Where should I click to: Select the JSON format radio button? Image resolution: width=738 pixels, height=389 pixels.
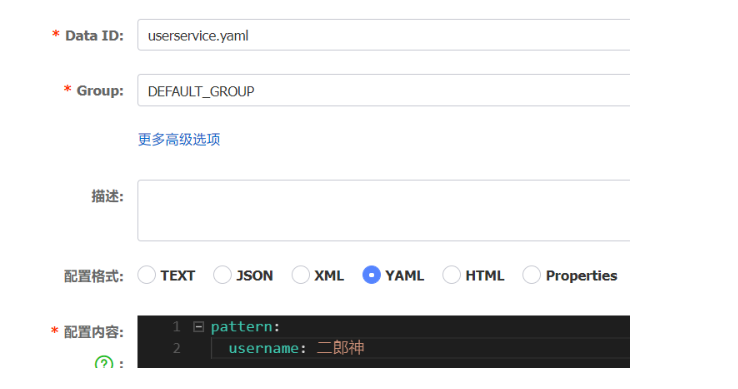tap(222, 275)
